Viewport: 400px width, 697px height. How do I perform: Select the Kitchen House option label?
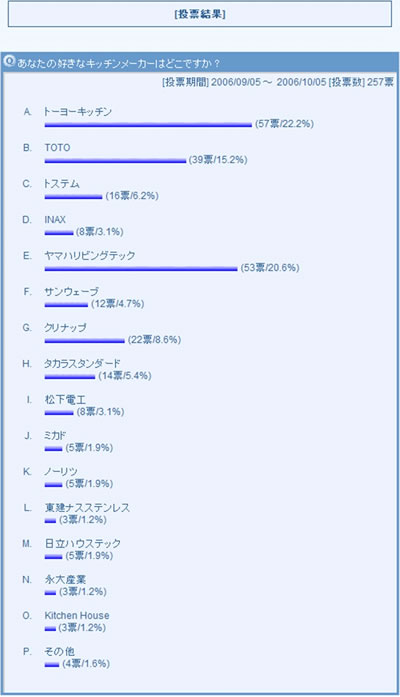[x=77, y=616]
